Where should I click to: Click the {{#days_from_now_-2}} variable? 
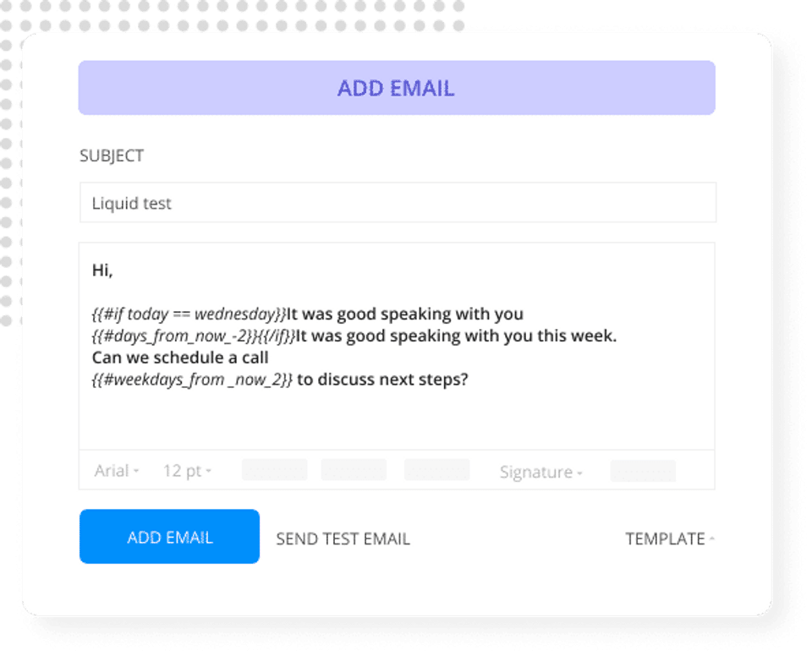click(x=173, y=336)
